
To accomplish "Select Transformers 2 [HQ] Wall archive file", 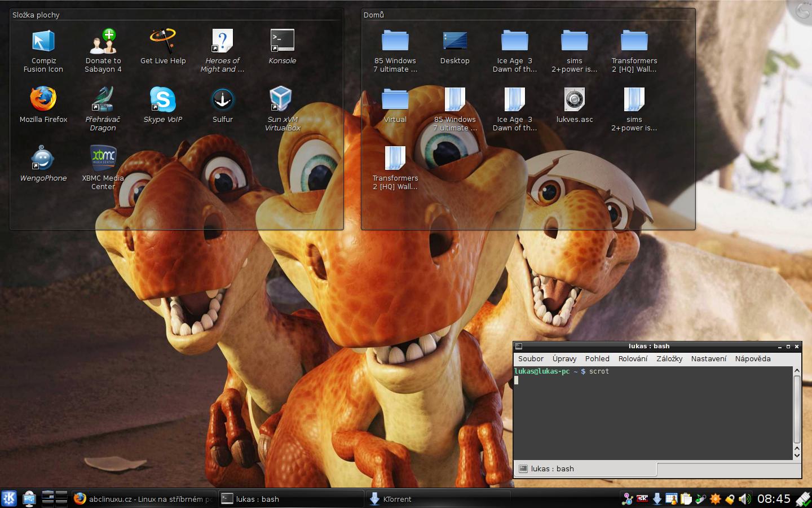I will point(395,168).
